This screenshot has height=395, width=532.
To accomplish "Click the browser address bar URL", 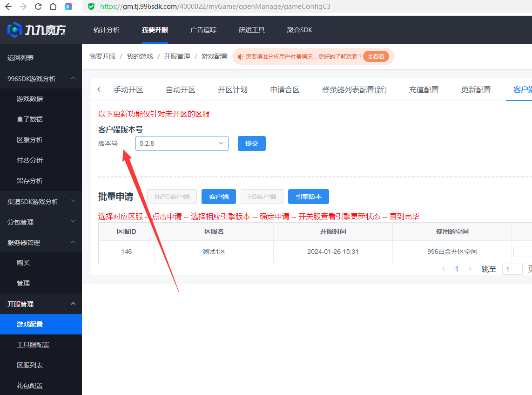I will click(215, 7).
